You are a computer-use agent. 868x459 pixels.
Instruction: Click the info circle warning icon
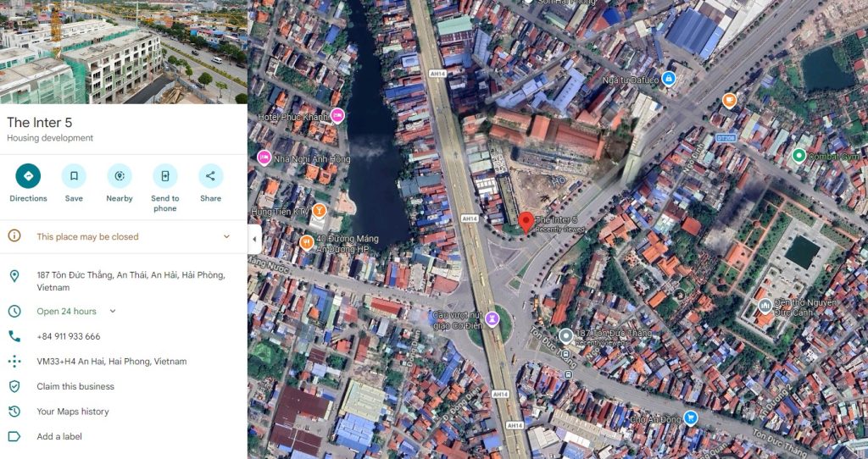pos(14,236)
